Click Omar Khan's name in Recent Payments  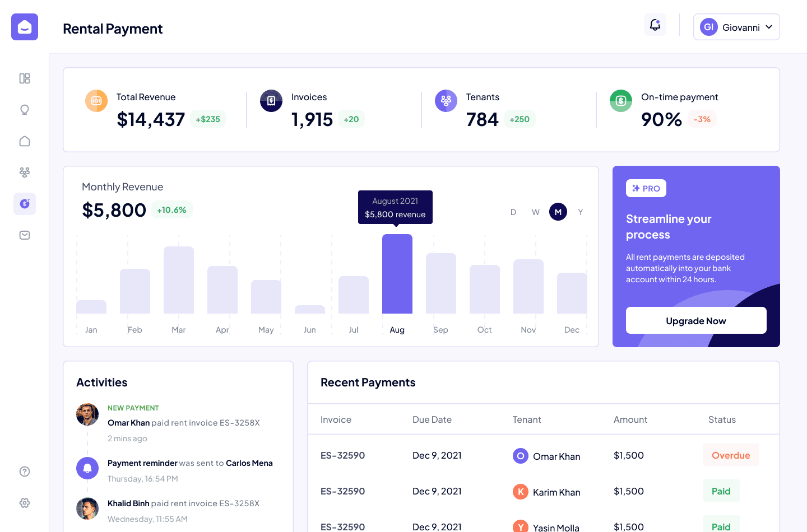click(x=556, y=456)
